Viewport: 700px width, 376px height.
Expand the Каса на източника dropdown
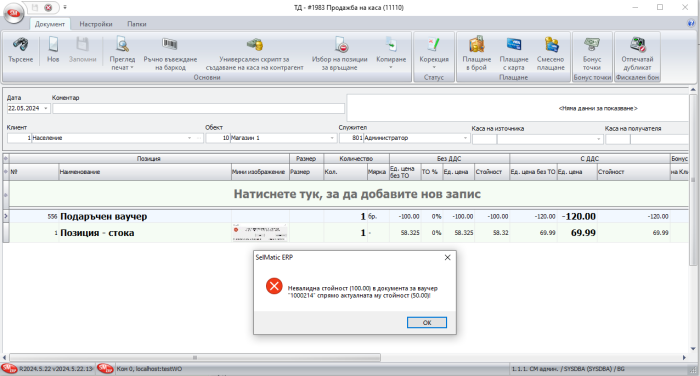click(x=599, y=139)
